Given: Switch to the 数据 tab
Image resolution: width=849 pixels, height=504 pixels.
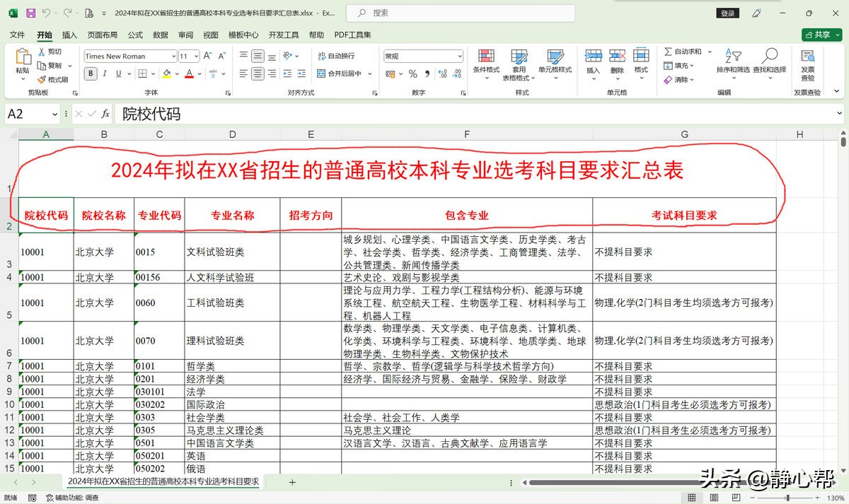Looking at the screenshot, I should point(161,35).
